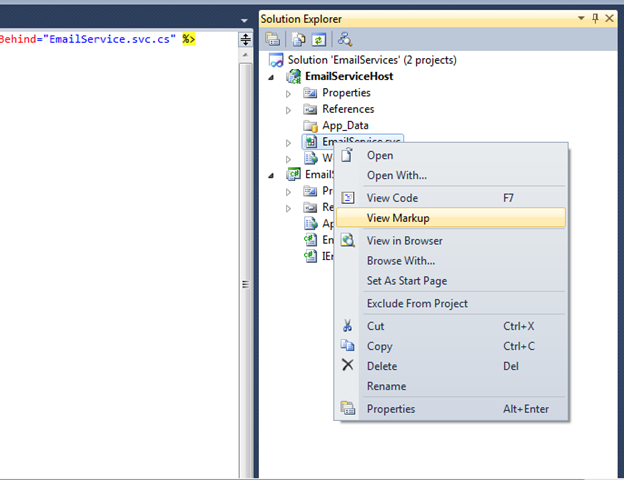Image resolution: width=624 pixels, height=480 pixels.
Task: Click the Show All Files toolbar icon
Action: tap(298, 39)
